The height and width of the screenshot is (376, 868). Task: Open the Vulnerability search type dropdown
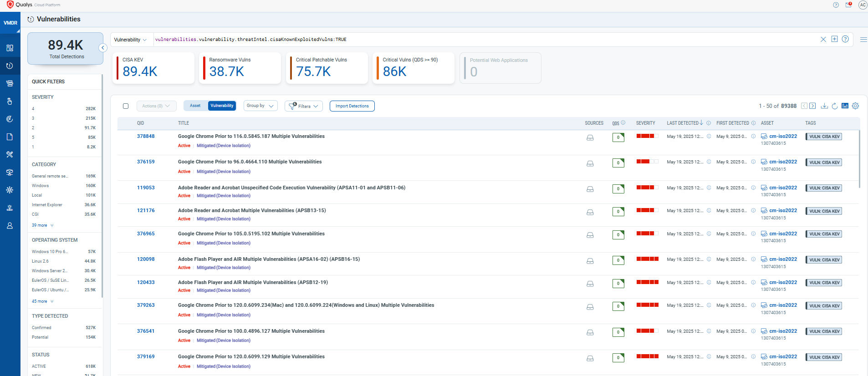pos(131,40)
